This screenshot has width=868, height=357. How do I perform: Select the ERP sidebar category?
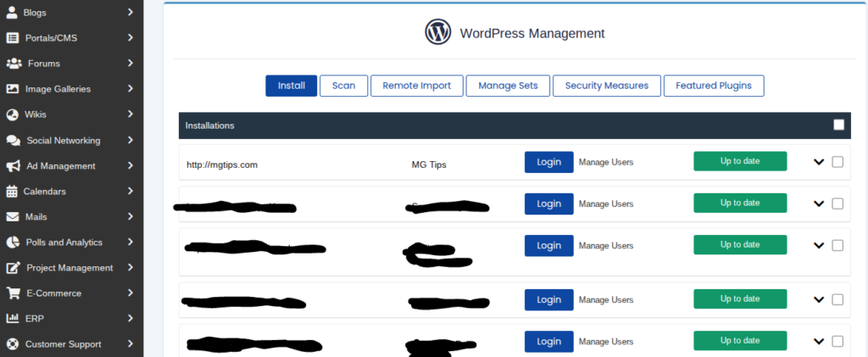point(71,319)
